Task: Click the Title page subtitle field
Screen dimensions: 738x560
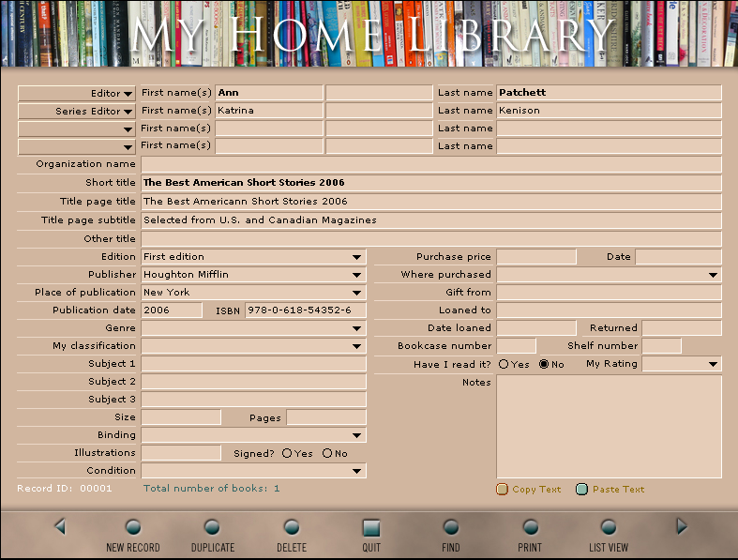Action: pos(431,220)
